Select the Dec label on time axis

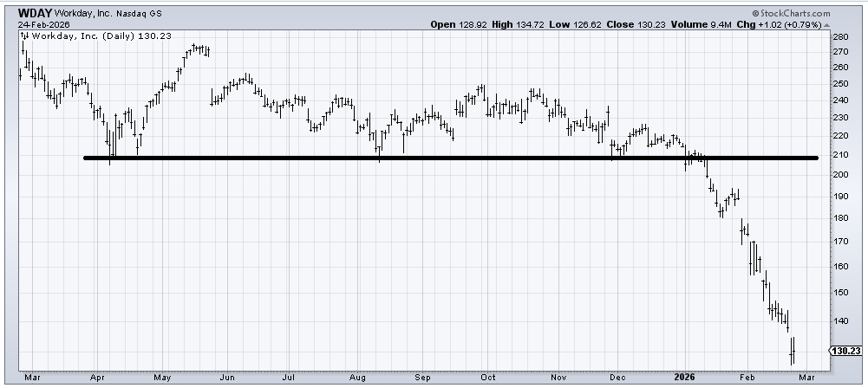[x=618, y=378]
